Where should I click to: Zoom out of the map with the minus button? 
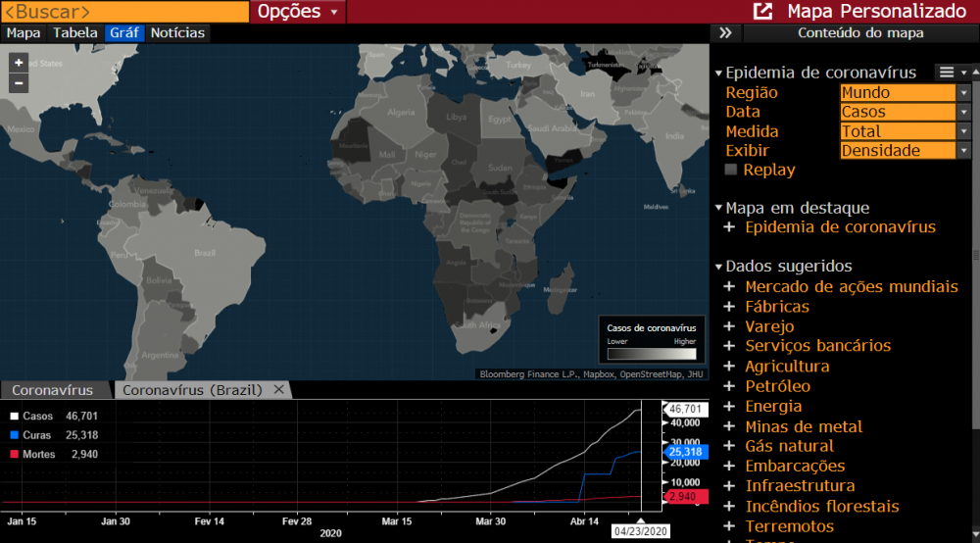pos(19,83)
